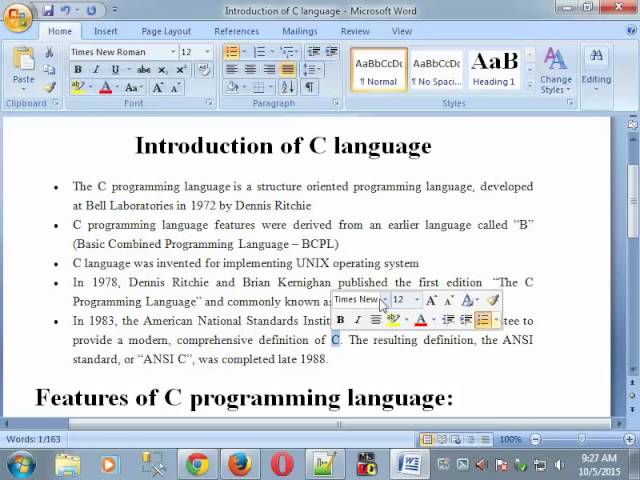Open the References tab
This screenshot has height=480, width=640.
click(x=236, y=31)
